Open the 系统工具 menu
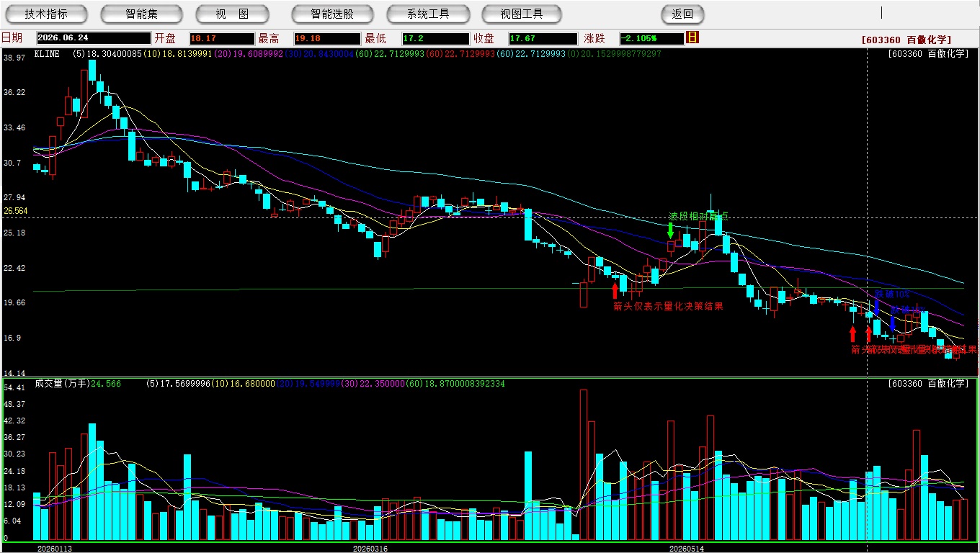Viewport: 980px width, 553px height. point(428,14)
